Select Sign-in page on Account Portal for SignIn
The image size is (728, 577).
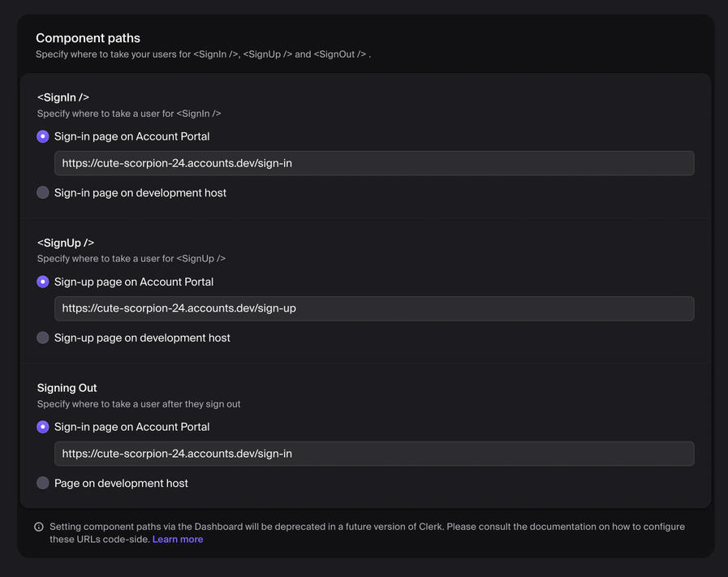(42, 136)
